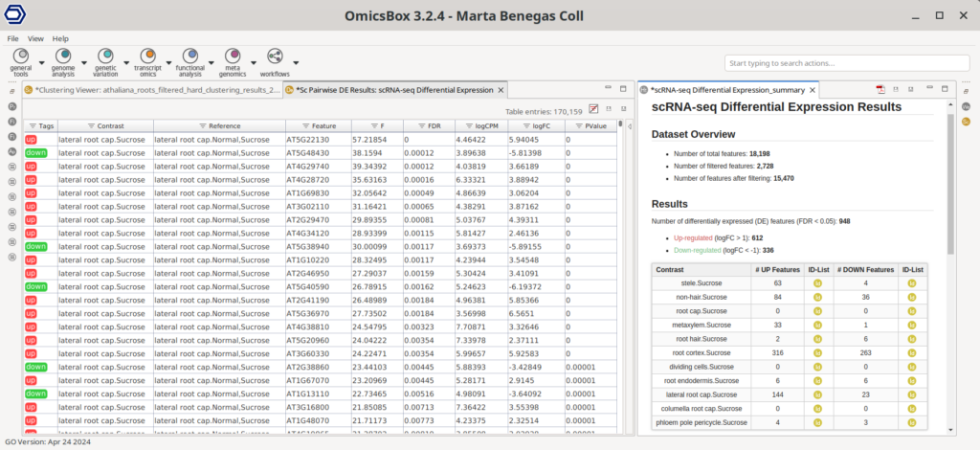
Task: Click the table chart icon beside Table entries
Action: tap(594, 109)
